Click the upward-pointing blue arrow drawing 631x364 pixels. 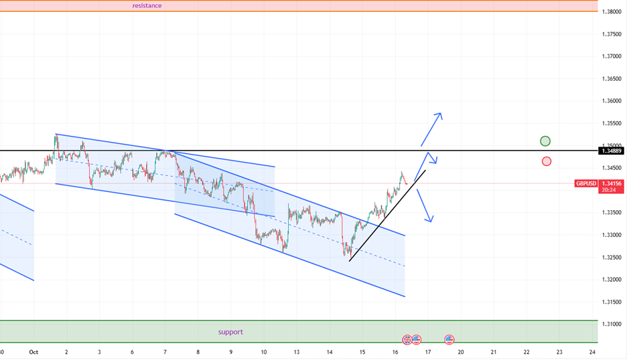click(431, 129)
